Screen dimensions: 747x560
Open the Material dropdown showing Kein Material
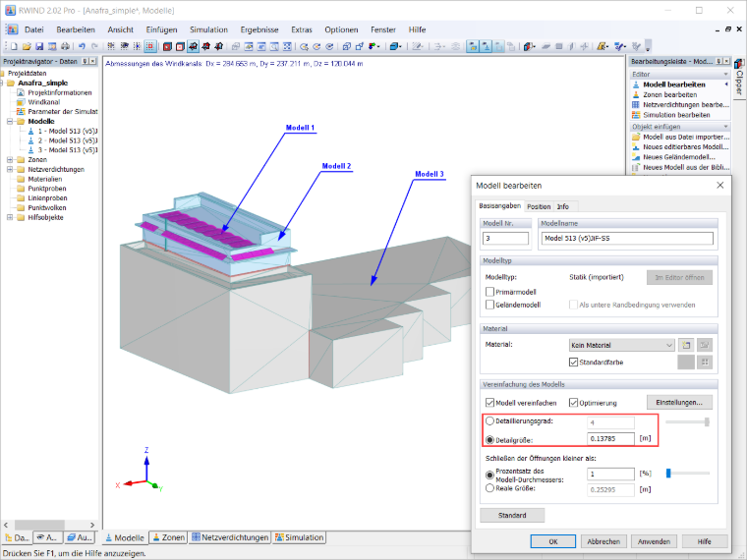622,345
